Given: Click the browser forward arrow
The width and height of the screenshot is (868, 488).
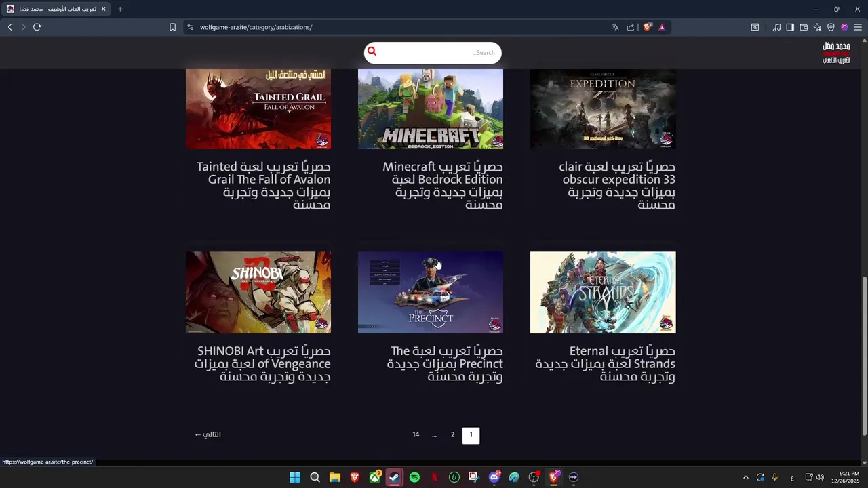Looking at the screenshot, I should click(23, 27).
